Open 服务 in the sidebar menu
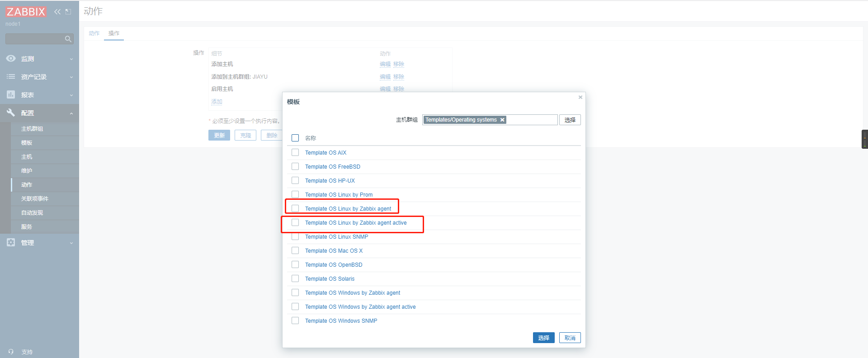This screenshot has width=868, height=358. click(x=27, y=227)
